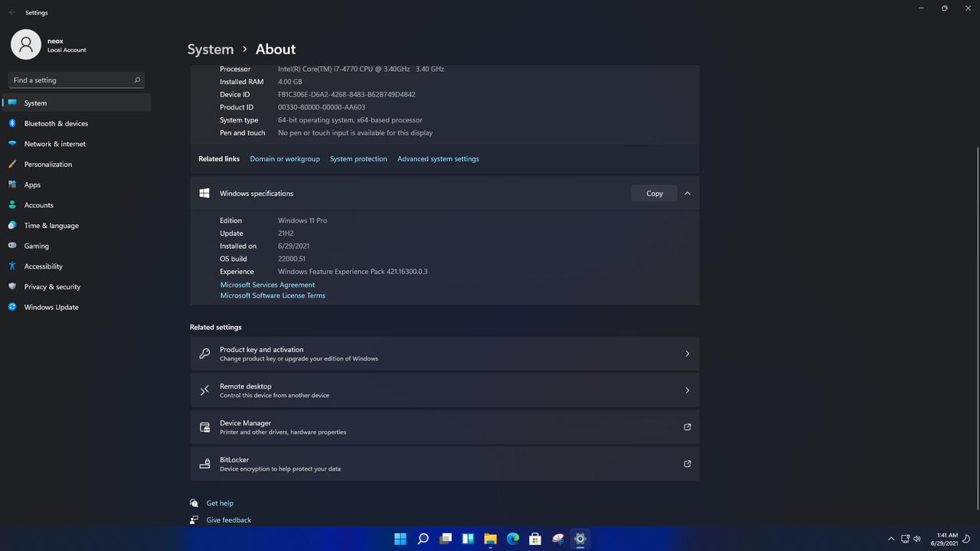
Task: Select System in the sidebar
Action: click(x=77, y=103)
